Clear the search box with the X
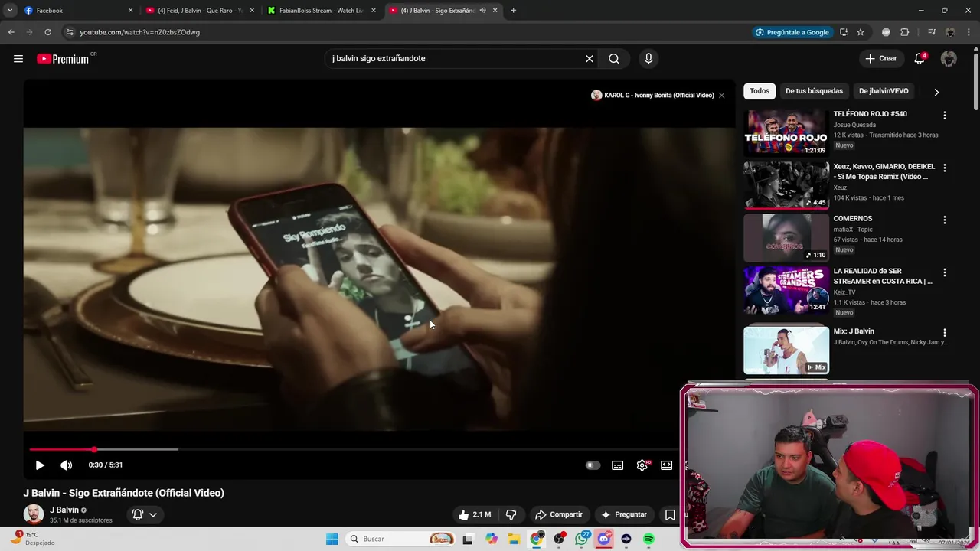 [590, 59]
